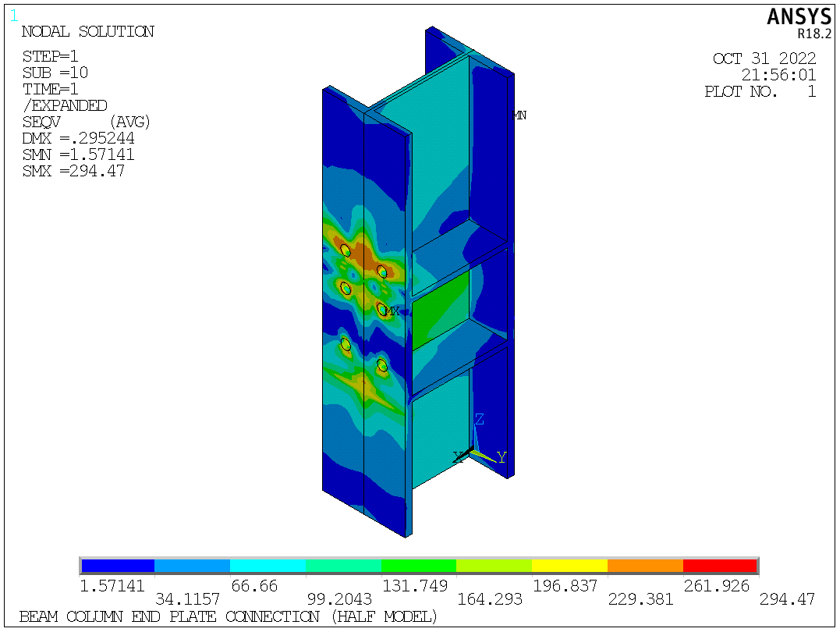
Task: Click the SMX =294.47 value text
Action: (x=73, y=171)
